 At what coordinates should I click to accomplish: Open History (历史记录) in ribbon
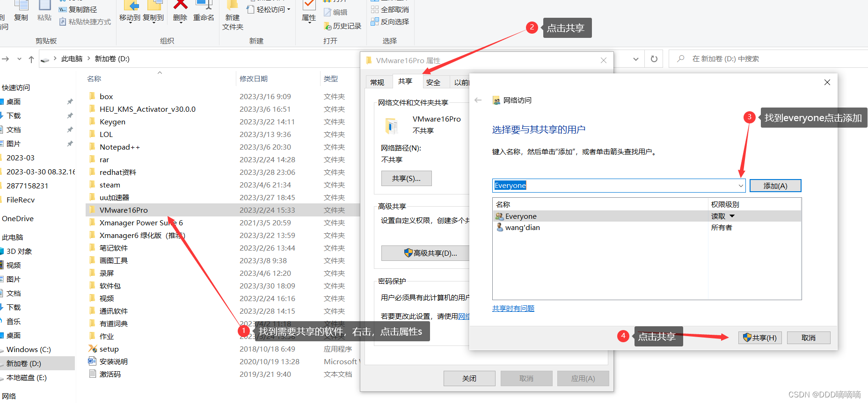(343, 26)
